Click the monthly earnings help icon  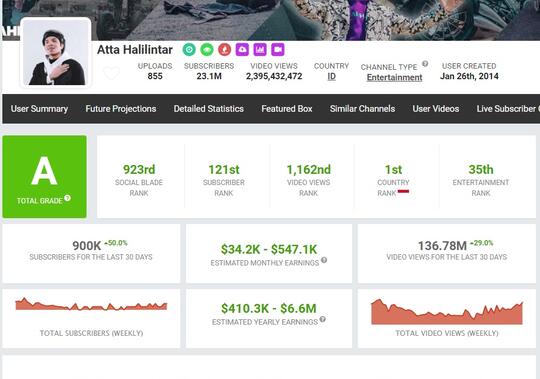click(324, 260)
